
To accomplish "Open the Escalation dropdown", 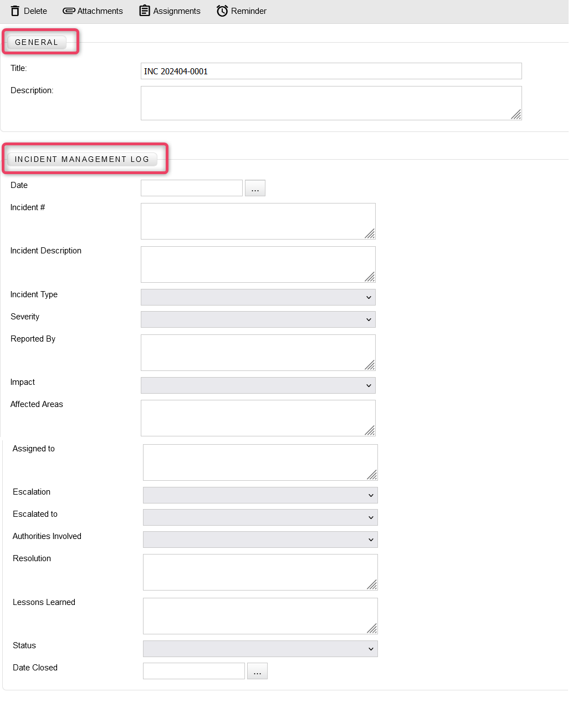I will pos(260,495).
